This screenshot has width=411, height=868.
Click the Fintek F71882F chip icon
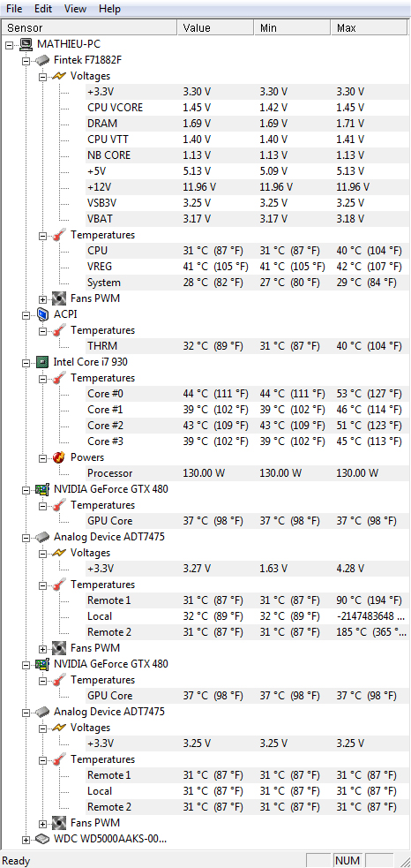tap(42, 60)
